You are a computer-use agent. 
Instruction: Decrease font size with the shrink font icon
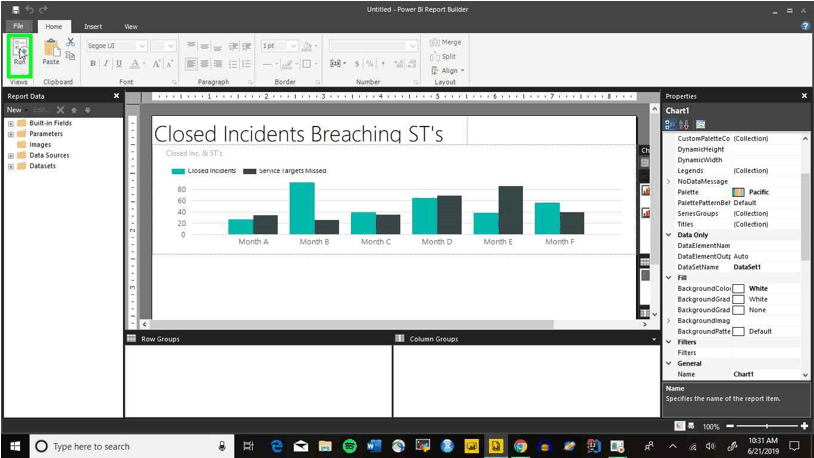click(x=169, y=64)
